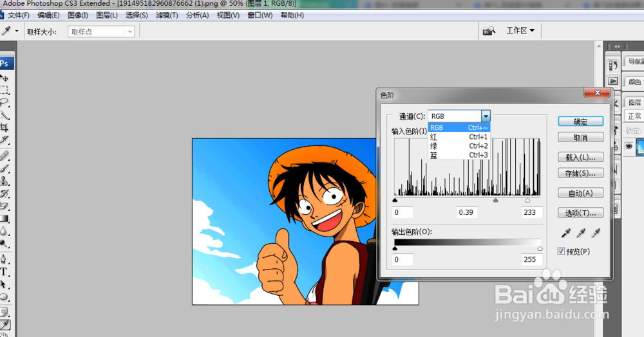Open the 通道 channel dropdown arrow

coord(486,116)
